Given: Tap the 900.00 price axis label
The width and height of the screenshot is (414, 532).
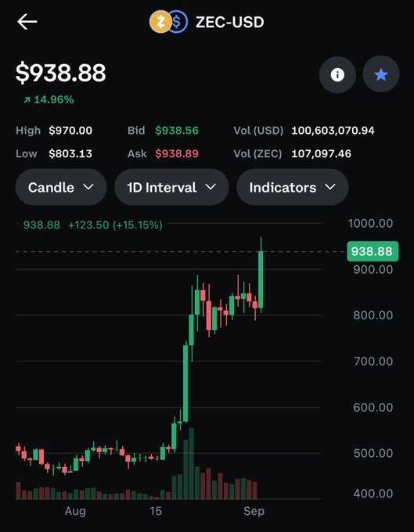Looking at the screenshot, I should click(x=373, y=269).
